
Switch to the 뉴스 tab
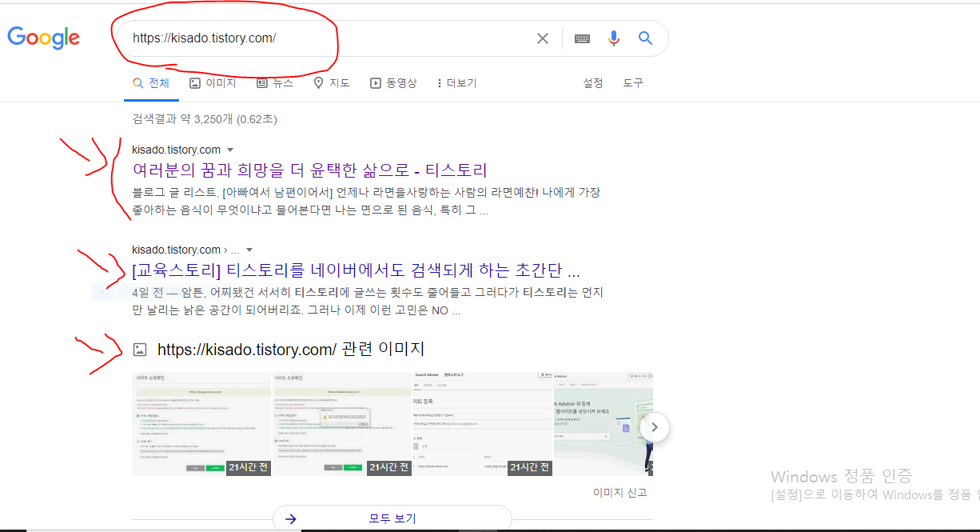[275, 83]
